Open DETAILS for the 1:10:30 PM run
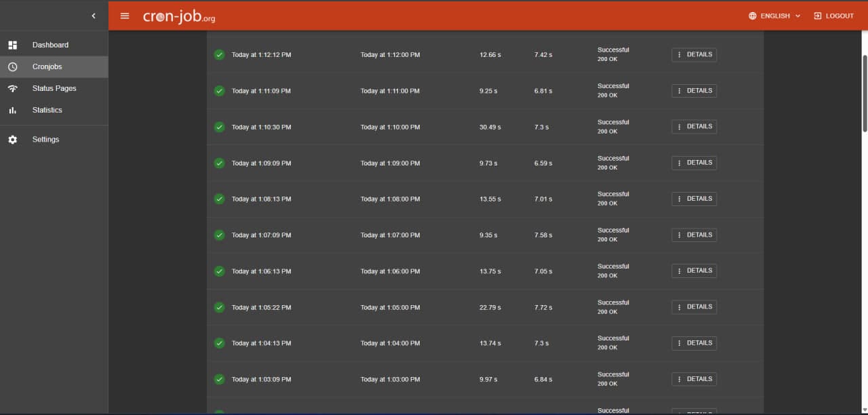This screenshot has height=415, width=868. click(x=694, y=126)
